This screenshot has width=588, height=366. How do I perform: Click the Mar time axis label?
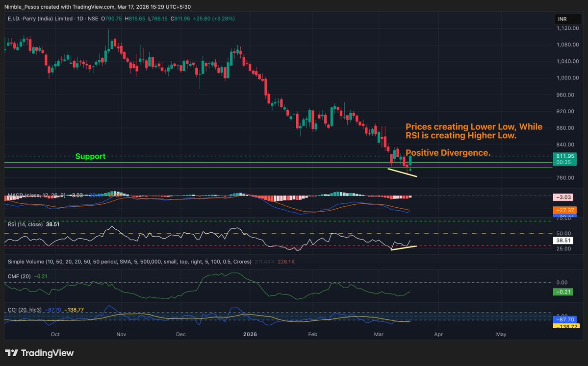[x=379, y=334]
